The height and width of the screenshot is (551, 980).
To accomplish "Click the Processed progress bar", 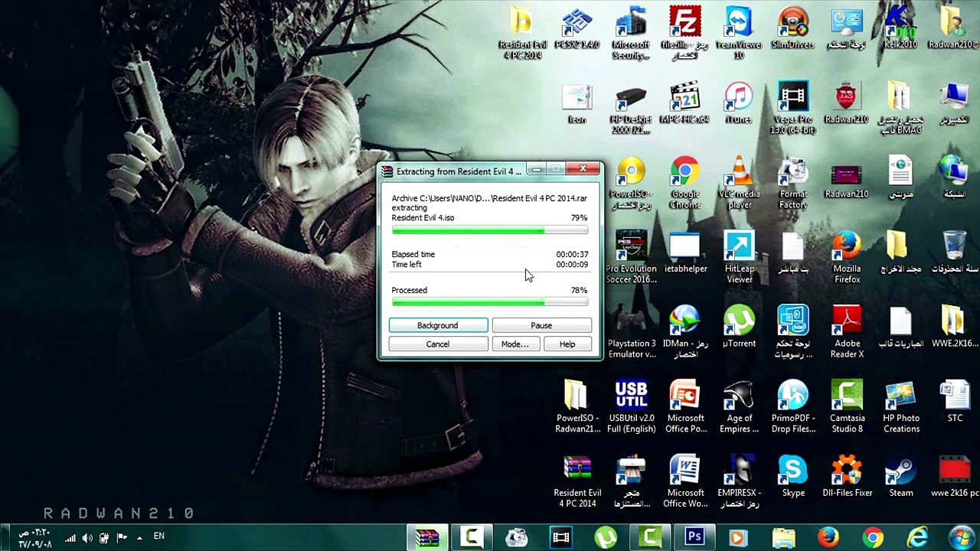I will [x=490, y=303].
